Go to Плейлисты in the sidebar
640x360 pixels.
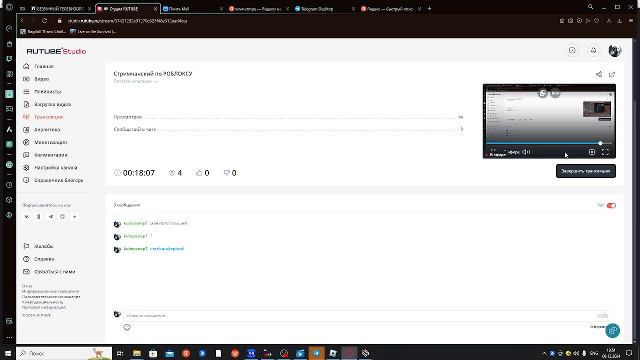48,91
